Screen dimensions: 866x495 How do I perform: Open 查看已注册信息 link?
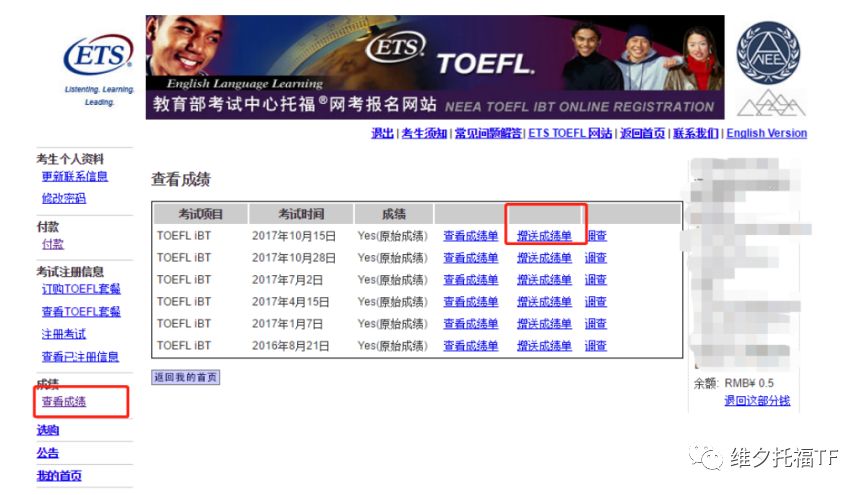click(x=80, y=356)
